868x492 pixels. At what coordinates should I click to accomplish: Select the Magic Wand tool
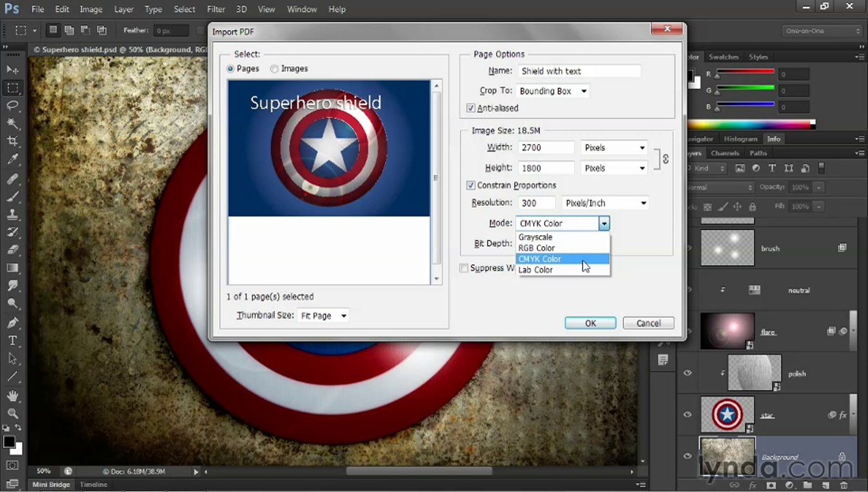point(12,123)
